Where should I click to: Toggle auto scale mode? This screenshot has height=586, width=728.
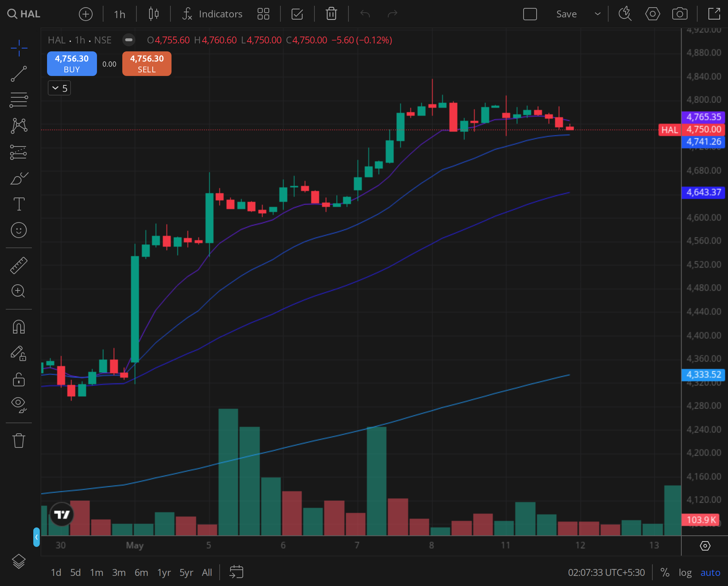(x=710, y=573)
